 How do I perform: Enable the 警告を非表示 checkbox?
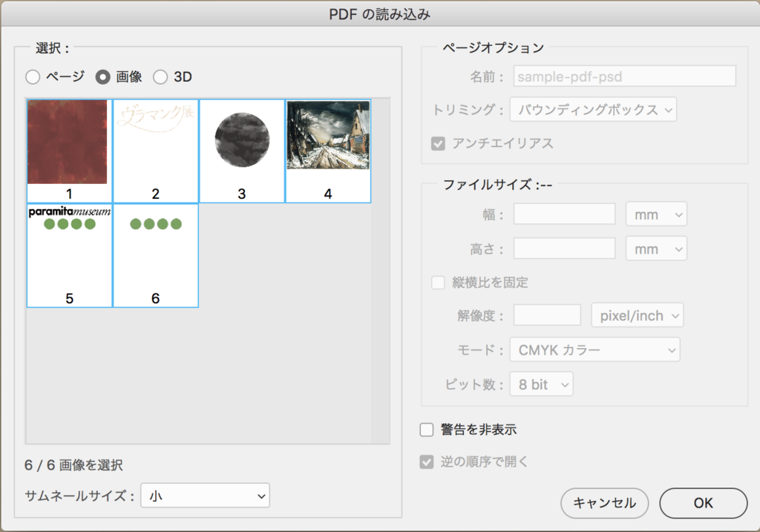(427, 430)
